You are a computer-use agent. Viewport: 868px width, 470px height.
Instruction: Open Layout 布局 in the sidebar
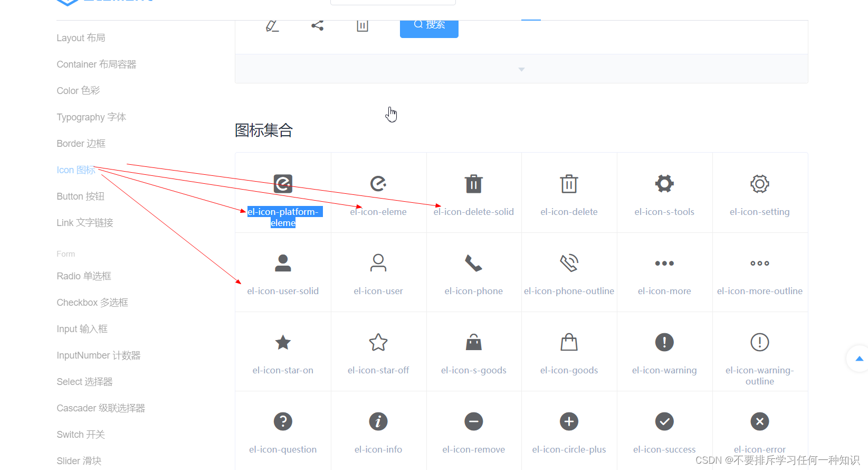81,38
